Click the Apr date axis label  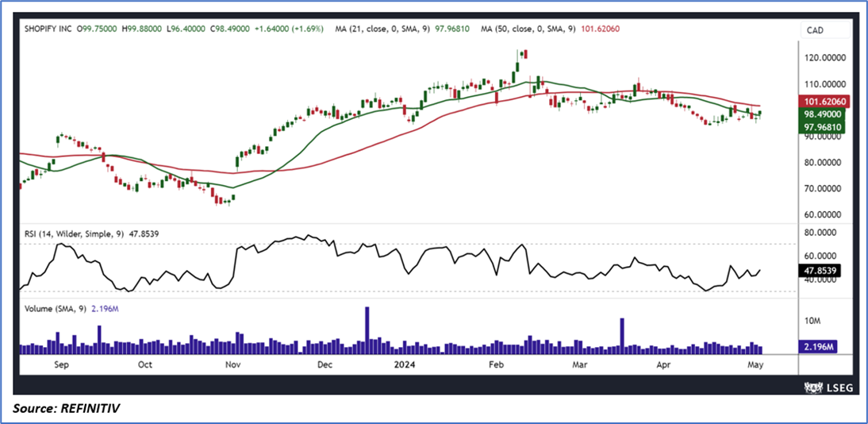point(662,364)
